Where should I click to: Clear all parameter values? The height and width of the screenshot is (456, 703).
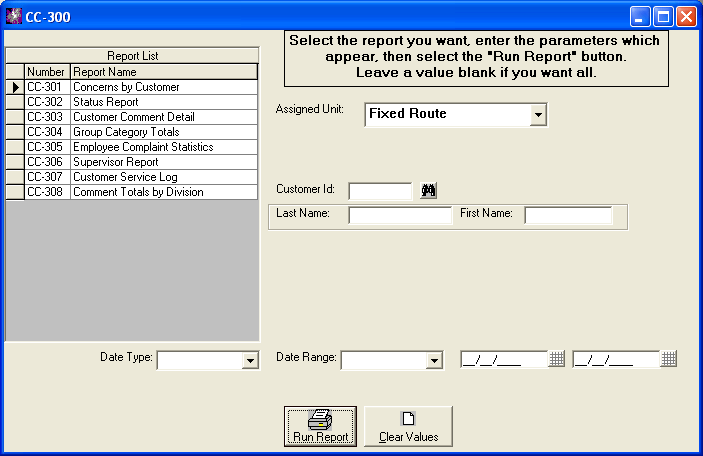[x=408, y=426]
